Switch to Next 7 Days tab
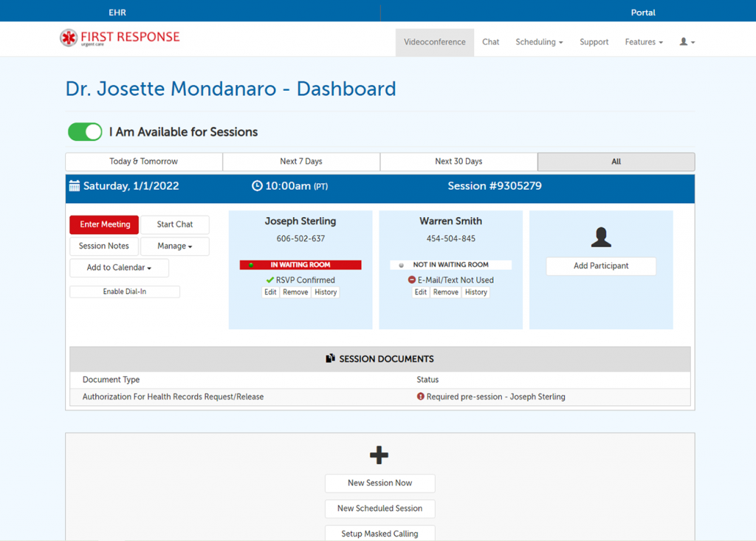 pyautogui.click(x=301, y=162)
